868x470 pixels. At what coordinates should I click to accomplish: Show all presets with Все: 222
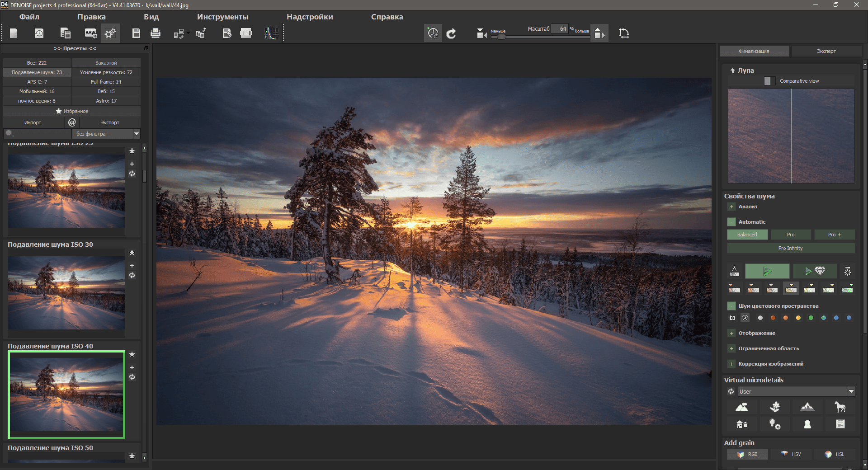[37, 63]
